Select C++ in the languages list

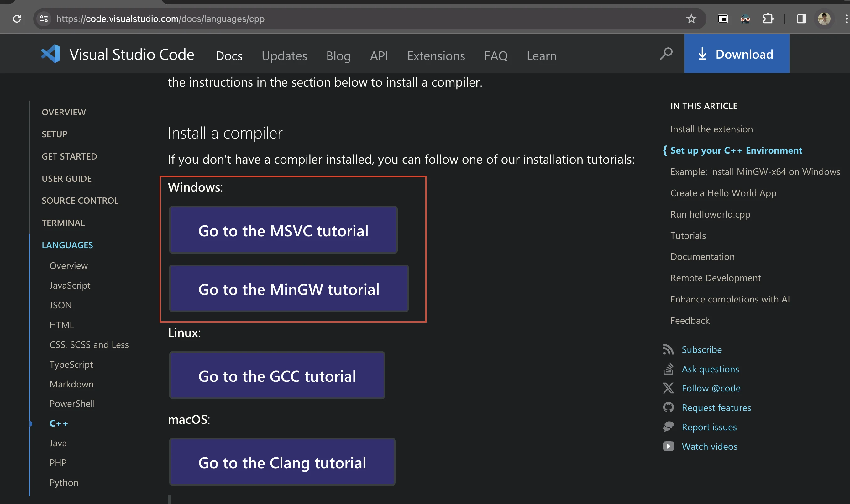click(x=58, y=423)
